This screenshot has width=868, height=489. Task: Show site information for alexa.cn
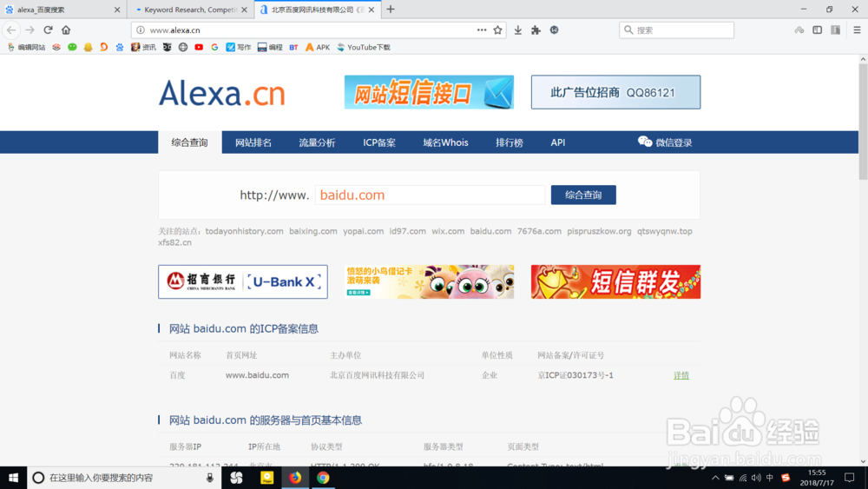point(140,30)
